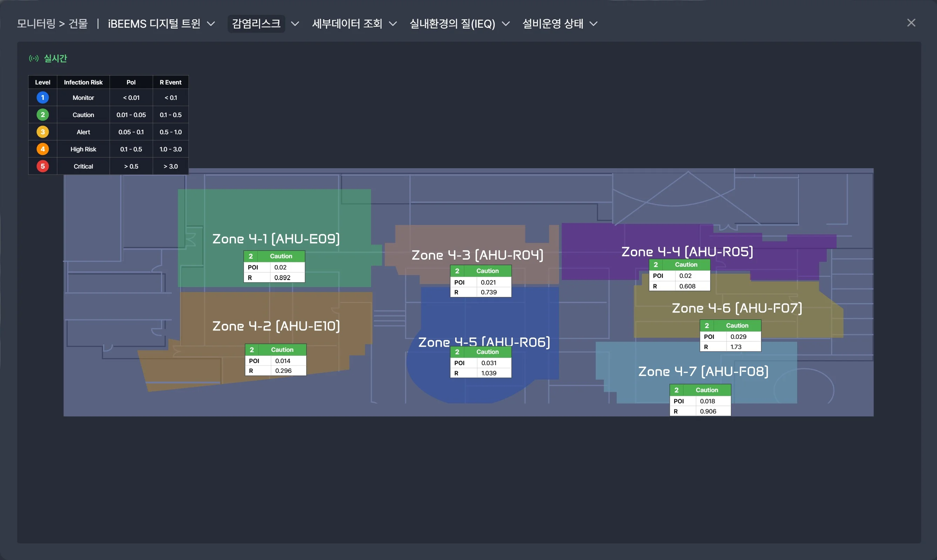Screen dimensions: 937x560
Task: Select Zone 4-7 [AHU-F08] label
Action: tap(703, 371)
